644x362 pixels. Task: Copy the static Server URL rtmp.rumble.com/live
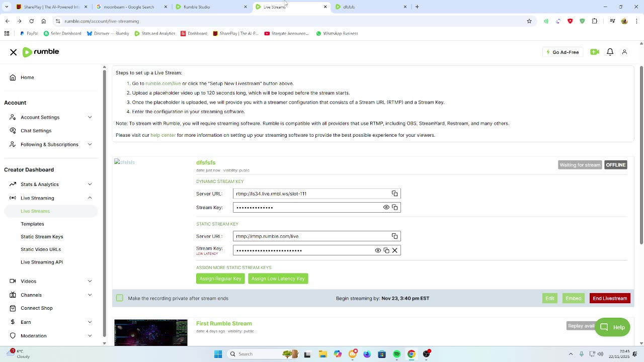[x=395, y=236]
